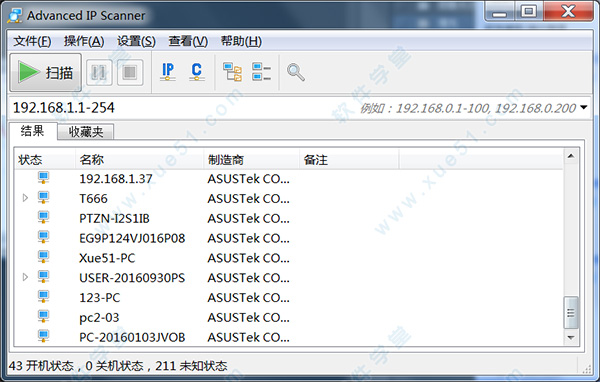Click computer icon beside PC-20160103JVOB
The width and height of the screenshot is (600, 382).
tap(43, 336)
